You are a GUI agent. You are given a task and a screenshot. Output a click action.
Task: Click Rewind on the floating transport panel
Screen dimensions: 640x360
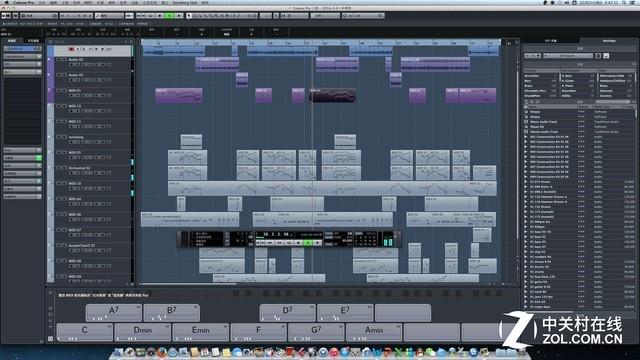(269, 242)
